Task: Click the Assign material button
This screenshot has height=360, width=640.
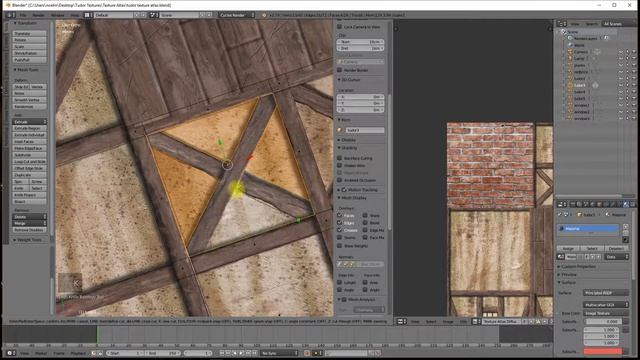Action: pos(568,248)
